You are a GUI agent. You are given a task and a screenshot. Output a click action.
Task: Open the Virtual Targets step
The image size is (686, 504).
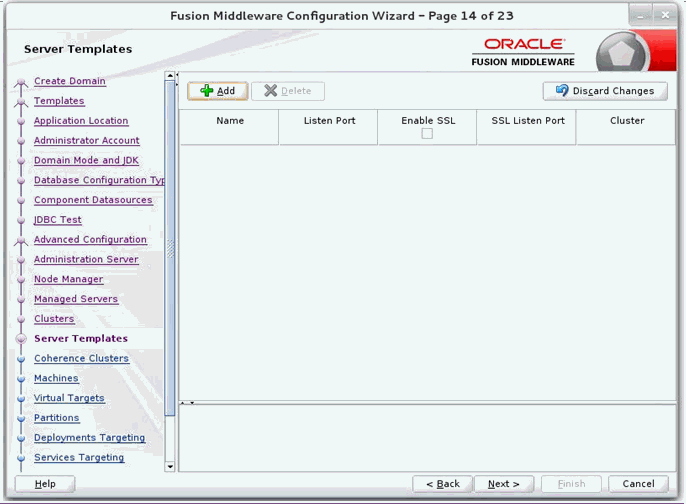point(69,398)
